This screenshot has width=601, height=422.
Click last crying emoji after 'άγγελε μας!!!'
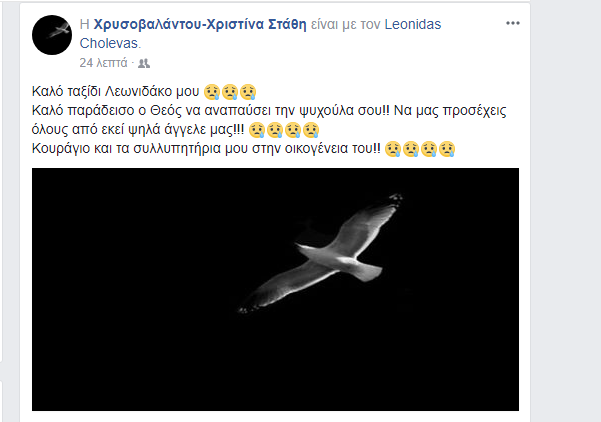311,130
